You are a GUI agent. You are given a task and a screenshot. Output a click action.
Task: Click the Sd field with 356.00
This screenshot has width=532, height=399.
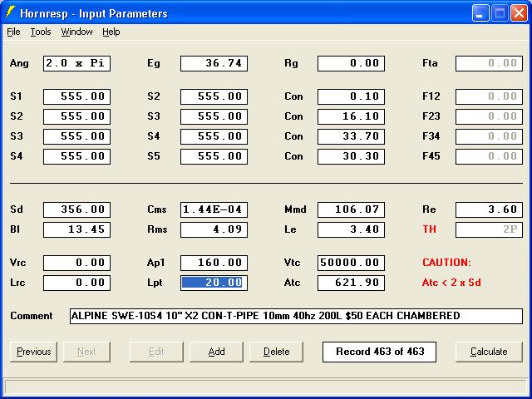click(x=76, y=209)
